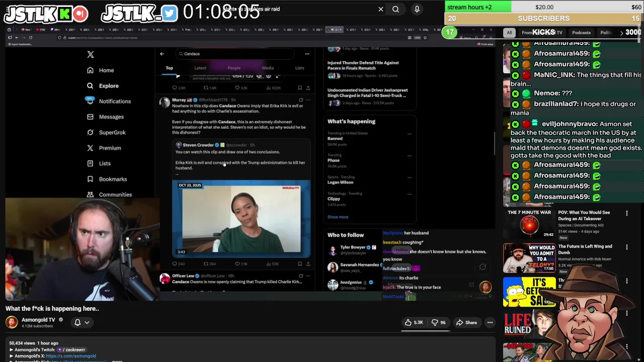Viewport: 644px width, 362px height.
Task: Start voice search with the microphone icon
Action: (417, 9)
